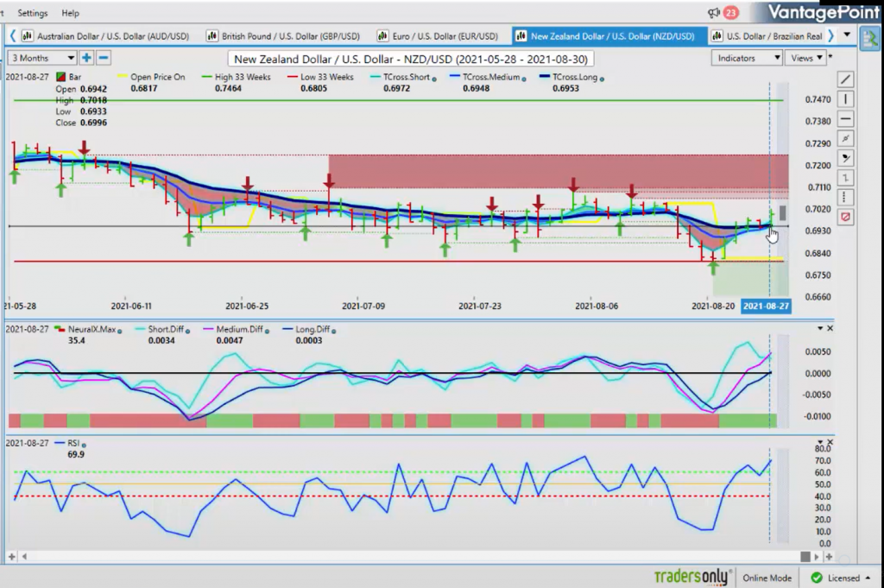Click the TCross.Long settings dot
Image resolution: width=884 pixels, height=588 pixels.
tap(602, 79)
